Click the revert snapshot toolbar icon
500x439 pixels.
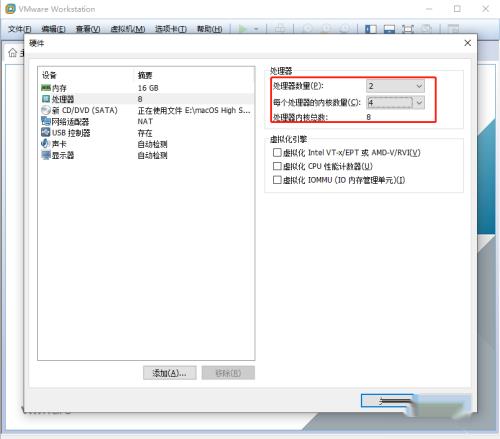[x=326, y=29]
